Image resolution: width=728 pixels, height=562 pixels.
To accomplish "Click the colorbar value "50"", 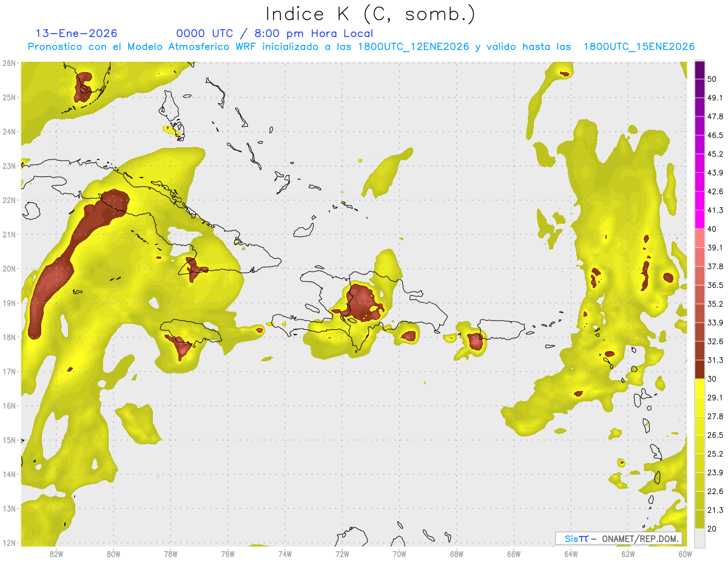I will tap(712, 79).
